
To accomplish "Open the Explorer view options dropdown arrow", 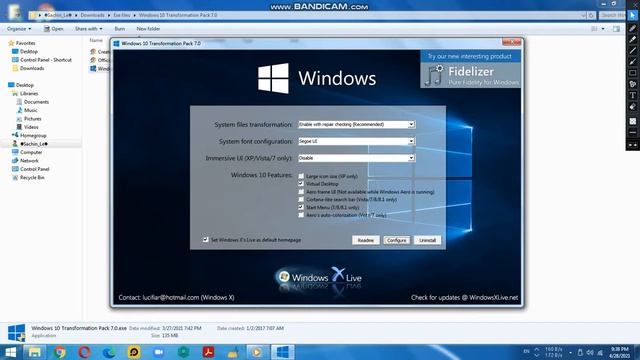I will [x=603, y=29].
